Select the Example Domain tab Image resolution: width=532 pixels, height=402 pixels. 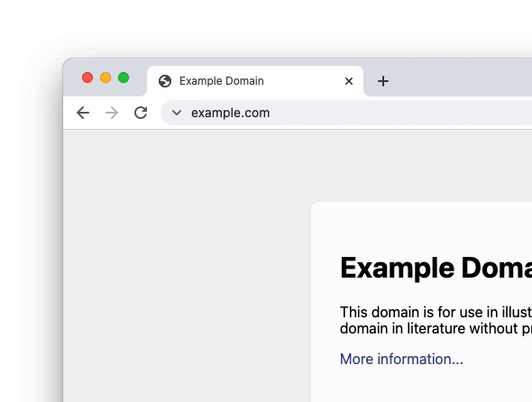(x=255, y=81)
